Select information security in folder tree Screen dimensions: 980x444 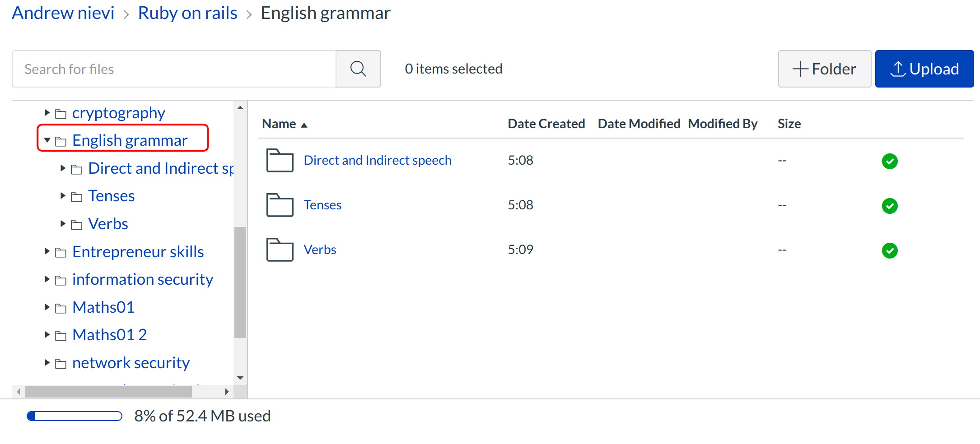pos(142,279)
